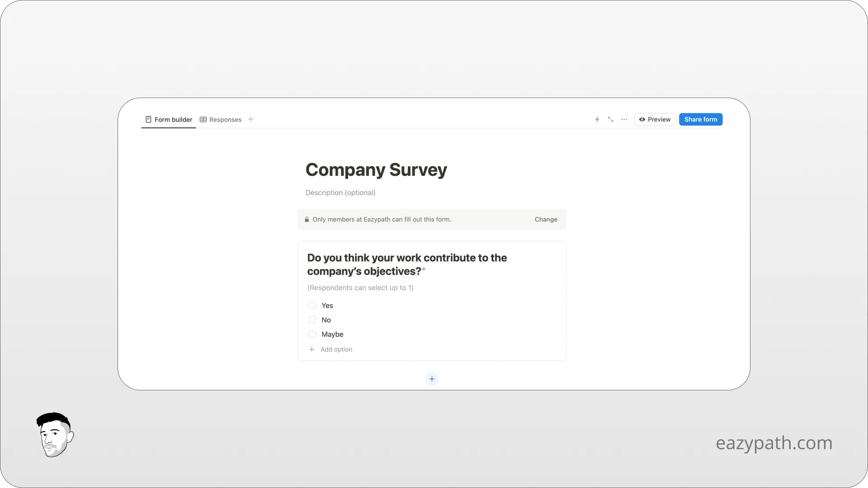Screen dimensions: 868x488
Task: Select the Yes radio option
Action: click(x=312, y=305)
